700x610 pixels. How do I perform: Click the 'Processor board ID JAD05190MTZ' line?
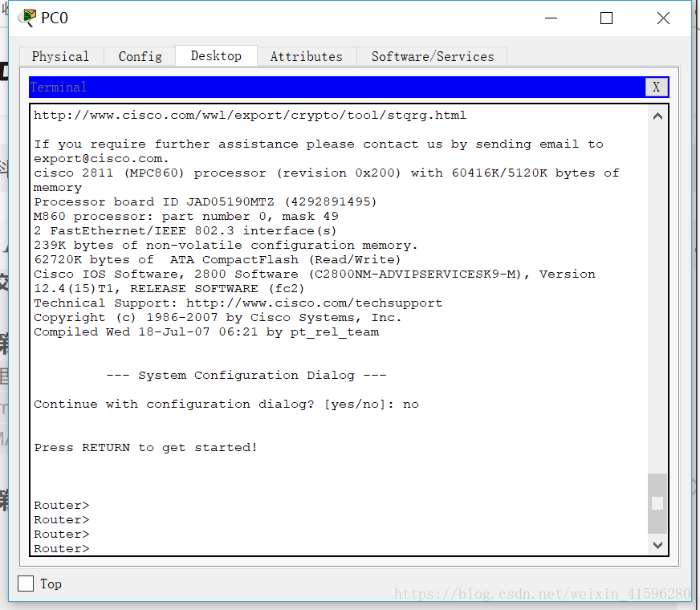coord(206,202)
